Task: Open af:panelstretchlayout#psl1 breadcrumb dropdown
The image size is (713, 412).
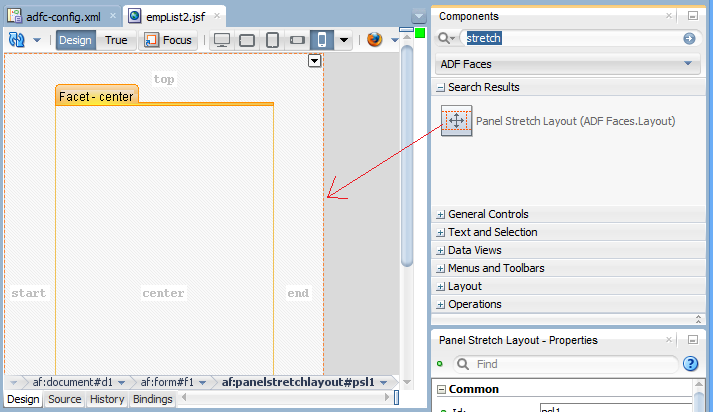Action: pyautogui.click(x=383, y=382)
